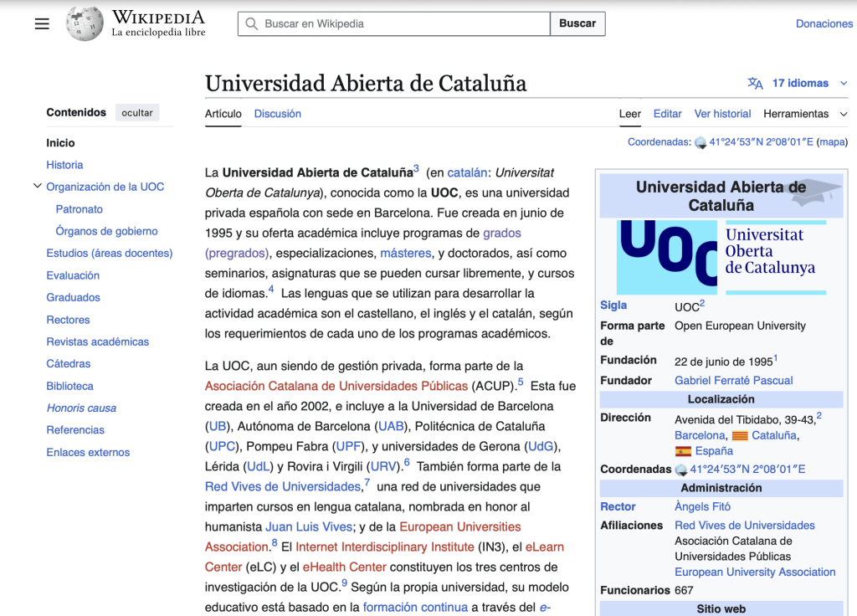Collapse the Organización de la UOC section
The width and height of the screenshot is (857, 616).
(37, 186)
